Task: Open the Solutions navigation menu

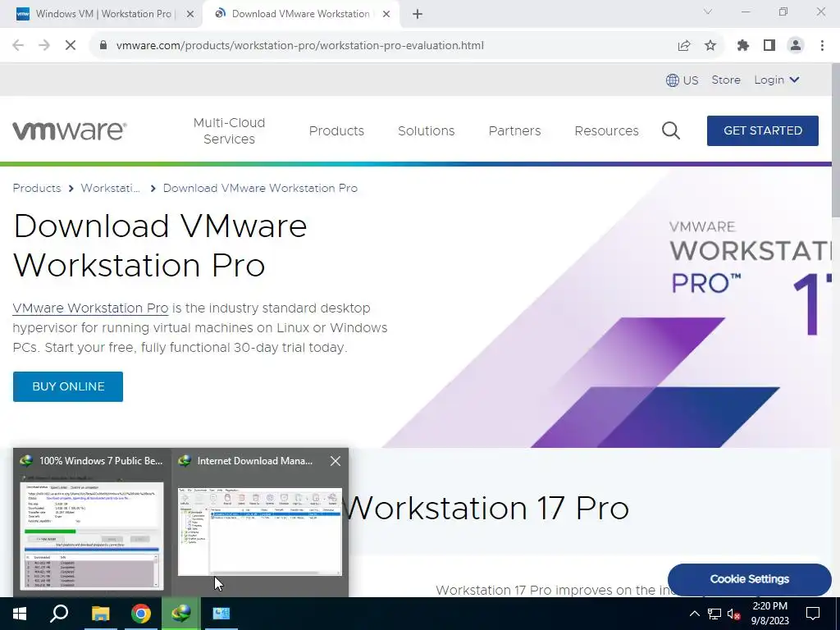Action: click(x=427, y=130)
